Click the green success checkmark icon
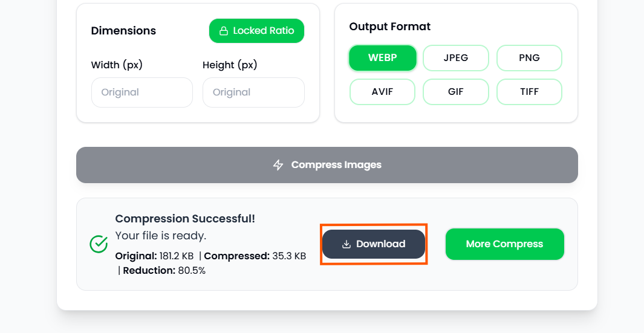The image size is (644, 333). [x=99, y=244]
